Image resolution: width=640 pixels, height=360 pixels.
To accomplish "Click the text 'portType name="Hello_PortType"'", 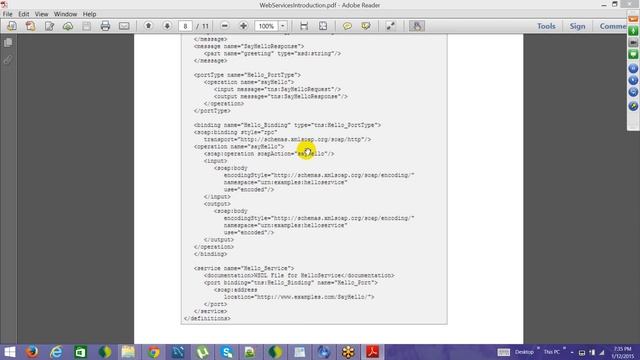I will [x=247, y=75].
